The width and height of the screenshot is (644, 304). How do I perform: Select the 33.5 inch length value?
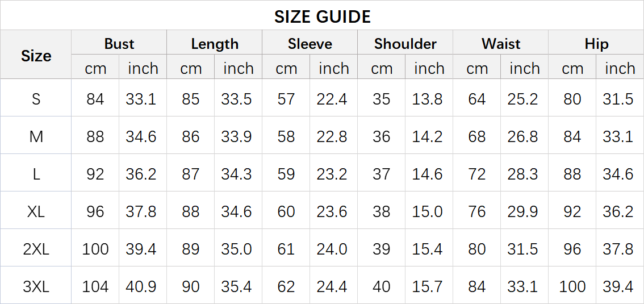click(x=236, y=99)
